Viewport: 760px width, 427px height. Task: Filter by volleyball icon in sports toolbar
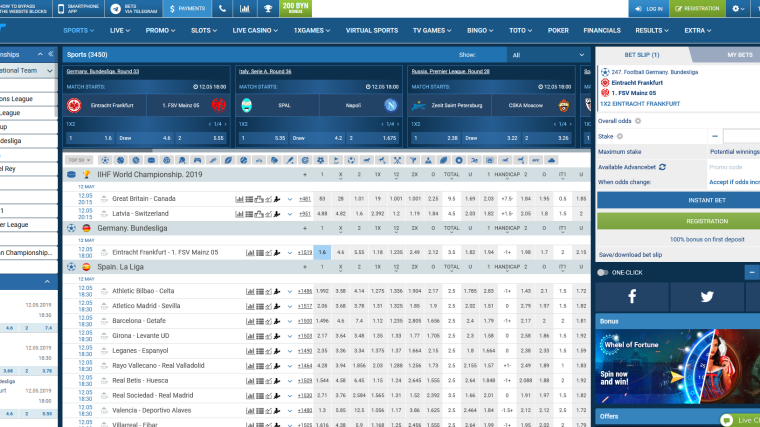pyautogui.click(x=167, y=160)
